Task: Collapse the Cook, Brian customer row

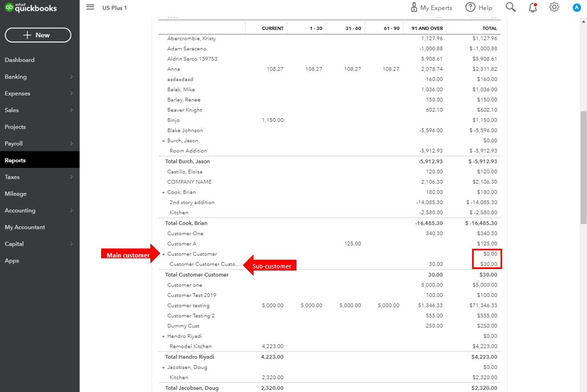Action: pos(164,192)
